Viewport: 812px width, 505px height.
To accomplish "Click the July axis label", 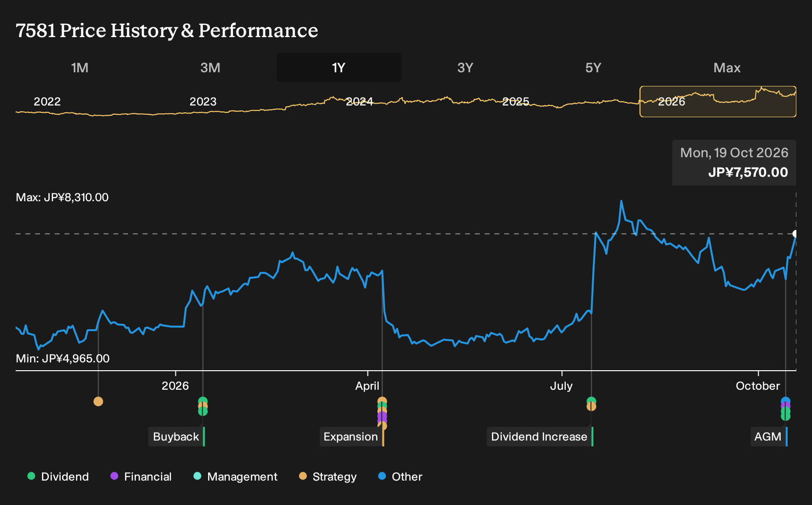I will (561, 386).
